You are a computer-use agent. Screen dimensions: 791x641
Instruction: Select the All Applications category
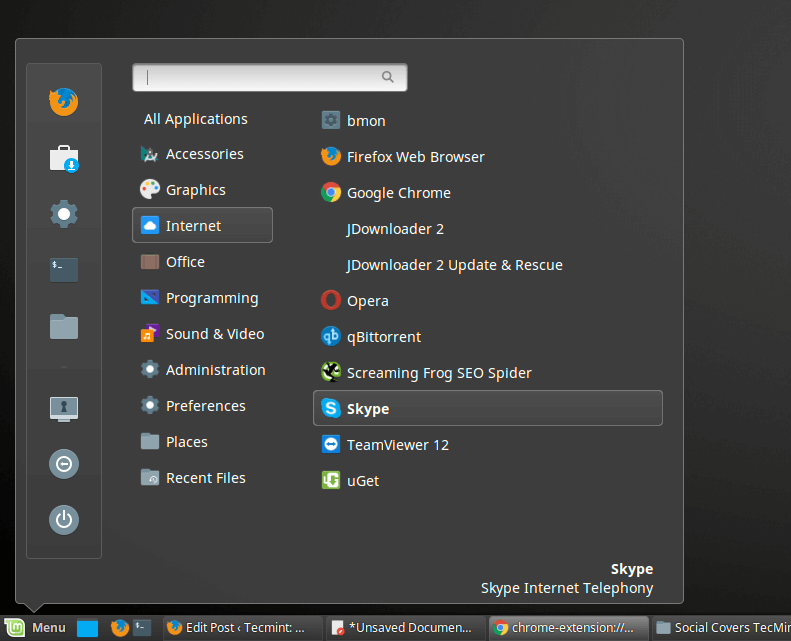196,119
